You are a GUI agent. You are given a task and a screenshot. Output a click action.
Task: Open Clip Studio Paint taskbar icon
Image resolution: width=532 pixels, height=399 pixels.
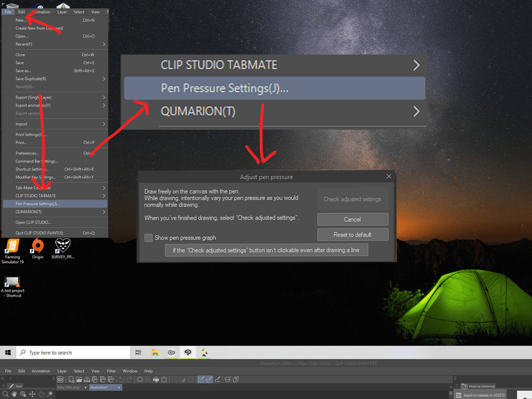click(188, 352)
